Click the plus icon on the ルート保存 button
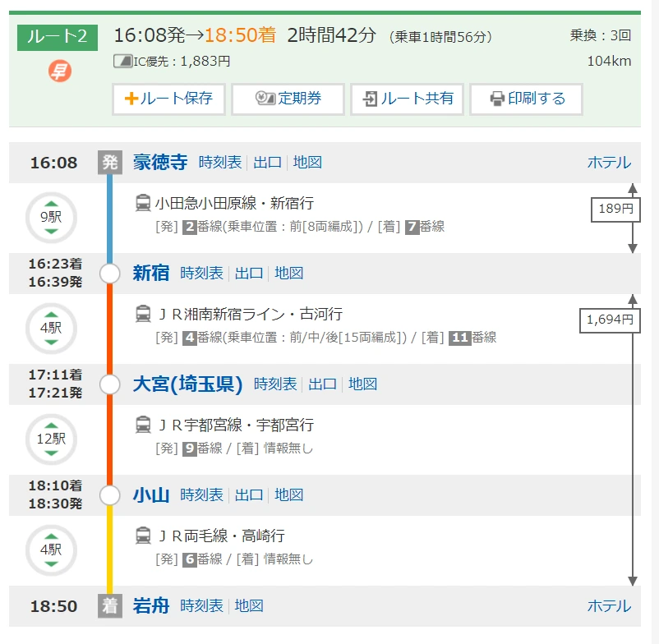Viewport: 659px width, 644px height. (131, 99)
